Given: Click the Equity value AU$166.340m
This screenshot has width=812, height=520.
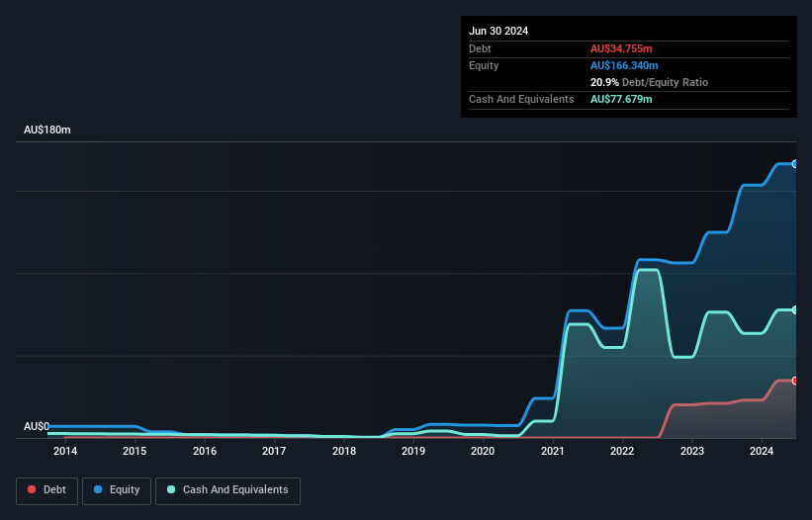Looking at the screenshot, I should click(x=624, y=65).
